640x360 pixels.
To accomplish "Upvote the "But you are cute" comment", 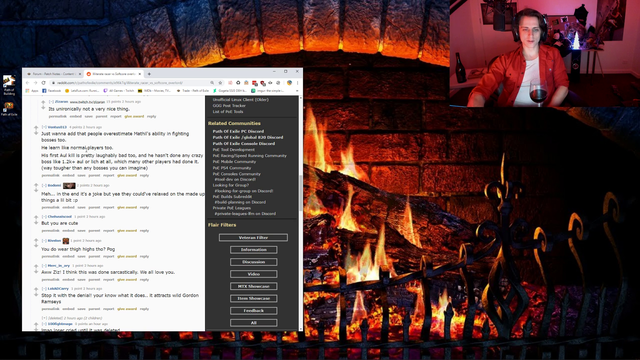I will point(36,217).
